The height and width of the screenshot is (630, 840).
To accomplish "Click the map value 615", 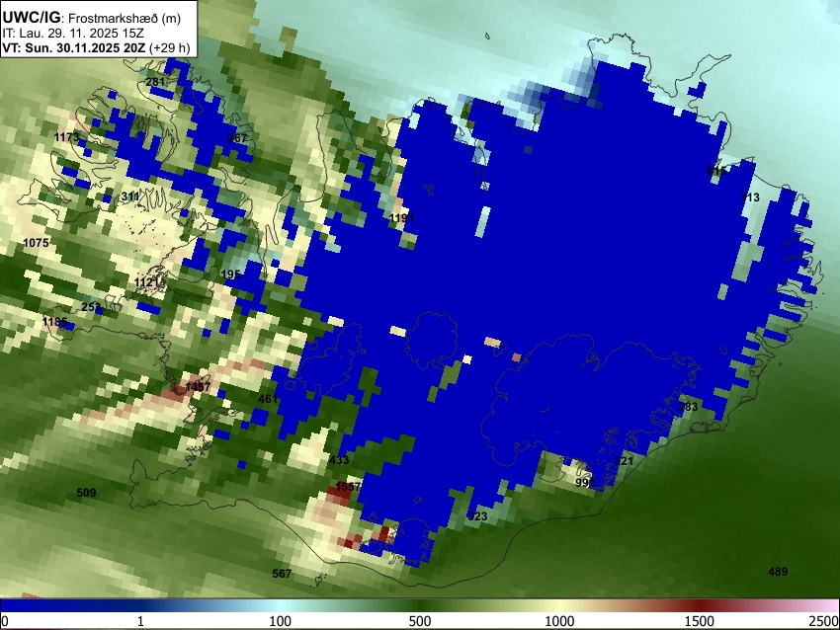I will (x=716, y=171).
